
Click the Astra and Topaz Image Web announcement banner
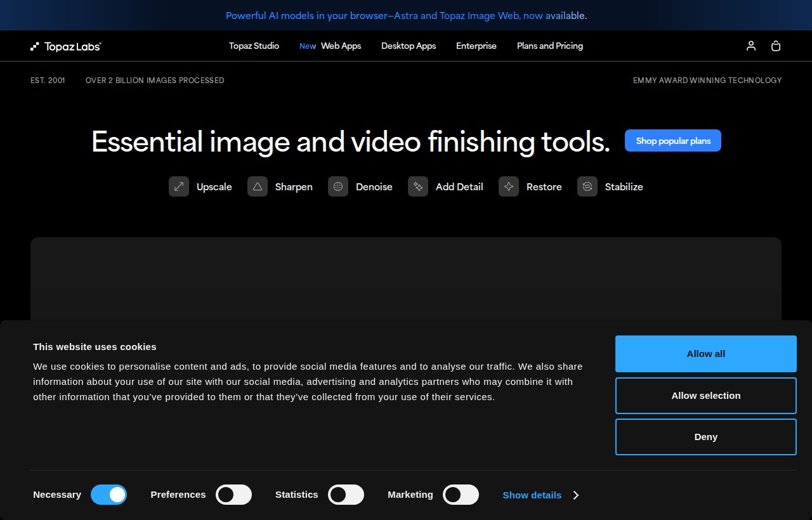pyautogui.click(x=406, y=15)
